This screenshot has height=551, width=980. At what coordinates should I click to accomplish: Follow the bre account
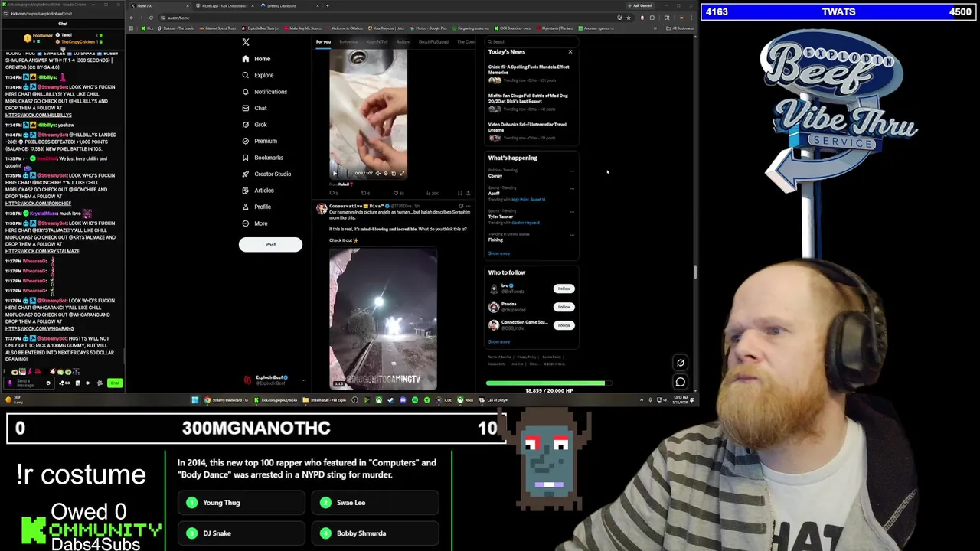point(563,289)
